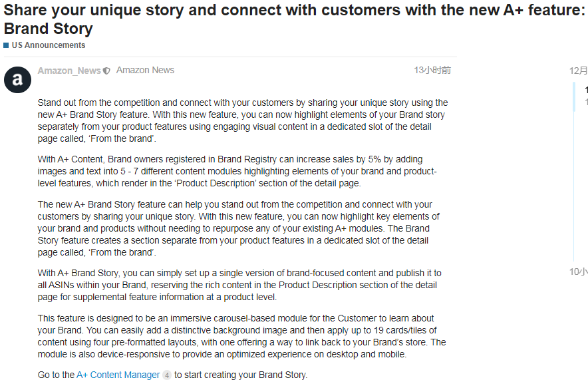The image size is (588, 382).
Task: Click the paragraph starting 'Stand out from the competition'
Action: 243,120
